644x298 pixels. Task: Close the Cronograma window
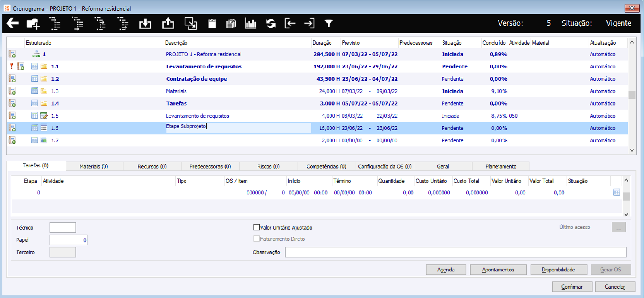[x=632, y=8]
